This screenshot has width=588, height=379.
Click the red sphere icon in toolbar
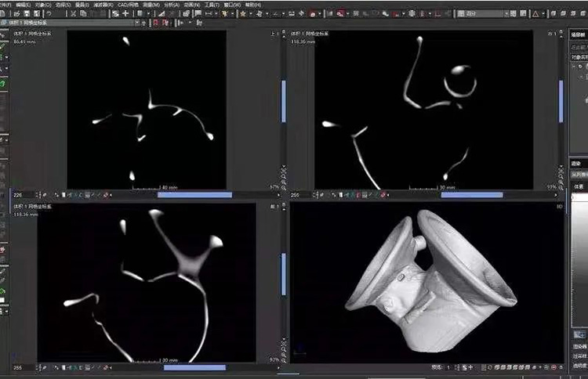[314, 13]
